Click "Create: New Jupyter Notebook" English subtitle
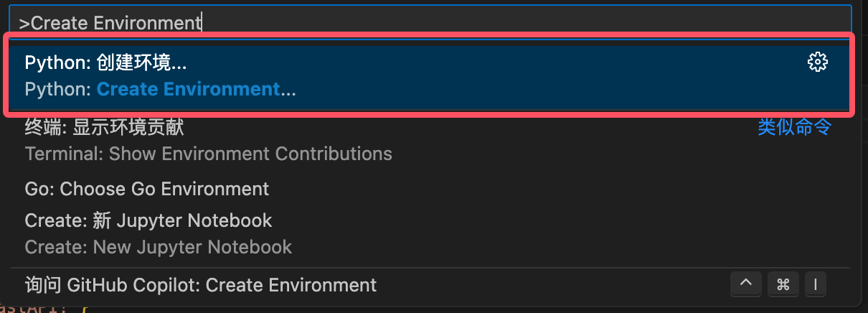The image size is (868, 313). pos(158,247)
